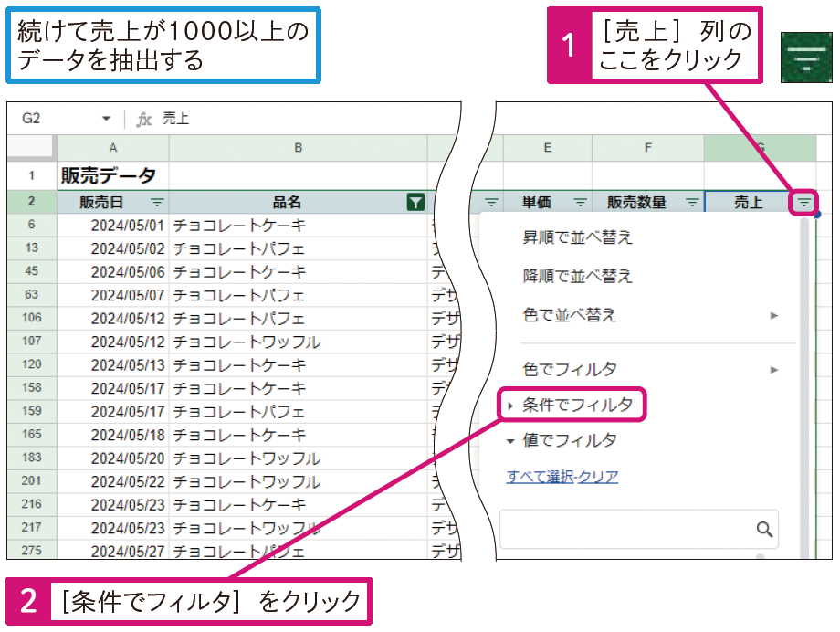Click チョコレートパフェ in row 159

point(239,412)
